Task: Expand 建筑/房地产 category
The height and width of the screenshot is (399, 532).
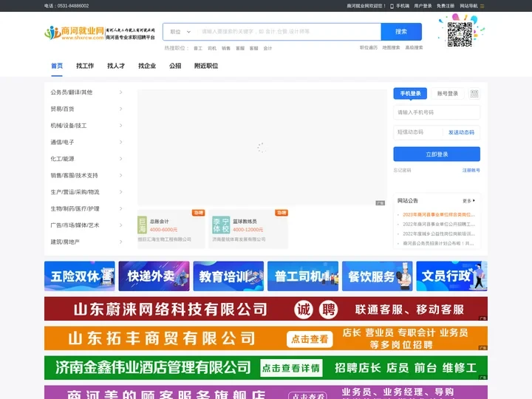Action: [x=86, y=242]
